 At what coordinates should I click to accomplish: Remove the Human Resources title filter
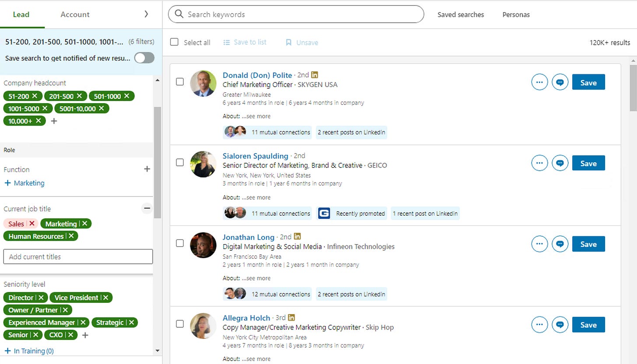[x=71, y=236]
